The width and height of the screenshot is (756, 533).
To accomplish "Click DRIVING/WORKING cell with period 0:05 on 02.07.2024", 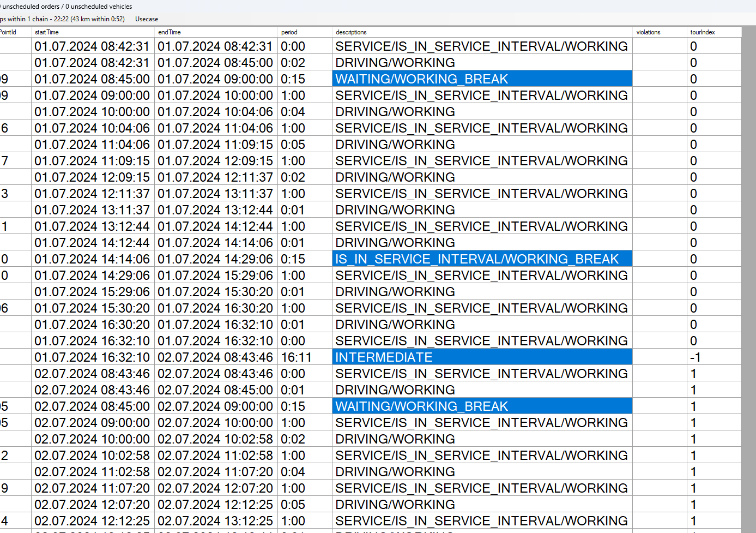I will click(482, 505).
